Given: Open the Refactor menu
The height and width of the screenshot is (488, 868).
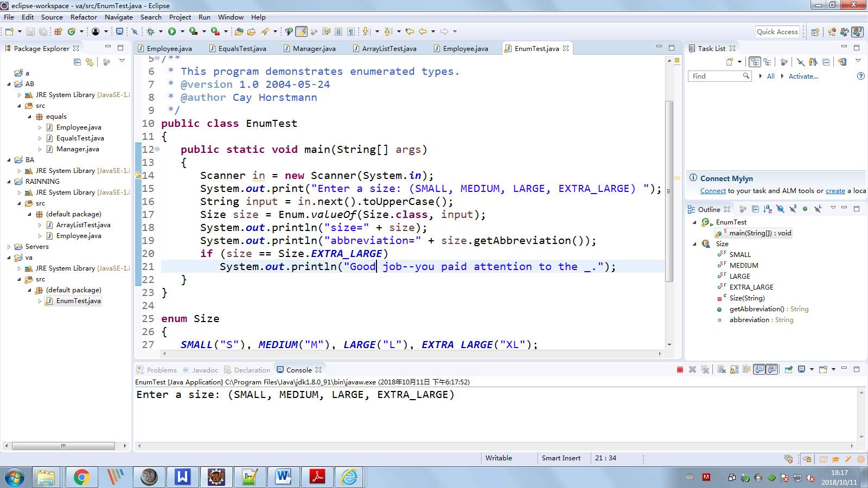Looking at the screenshot, I should [84, 17].
